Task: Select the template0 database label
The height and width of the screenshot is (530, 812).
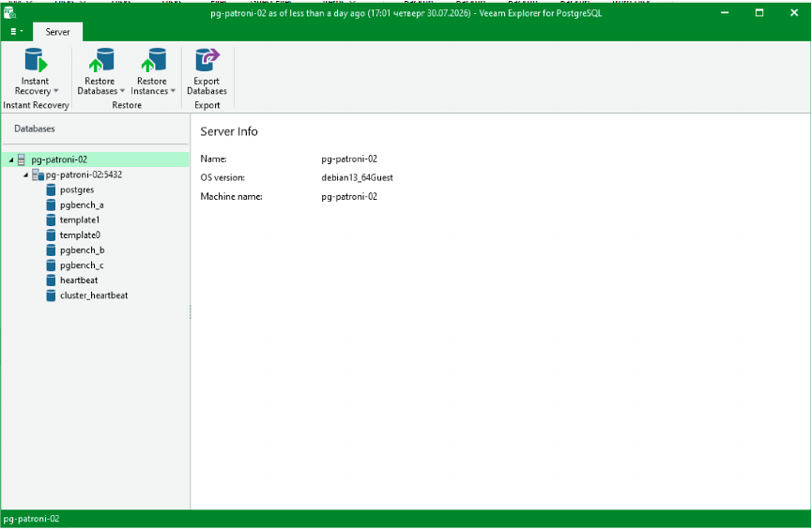Action: (81, 235)
